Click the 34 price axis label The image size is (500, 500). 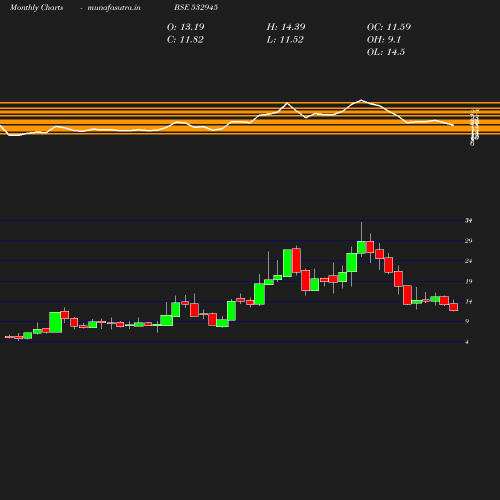469,220
